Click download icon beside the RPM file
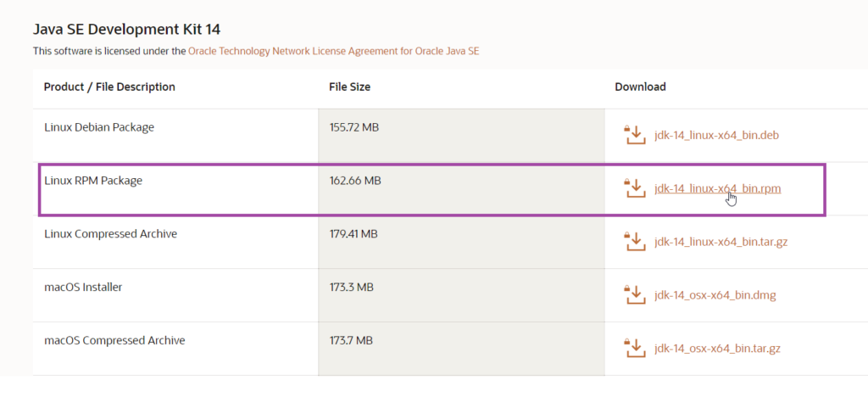 [634, 188]
